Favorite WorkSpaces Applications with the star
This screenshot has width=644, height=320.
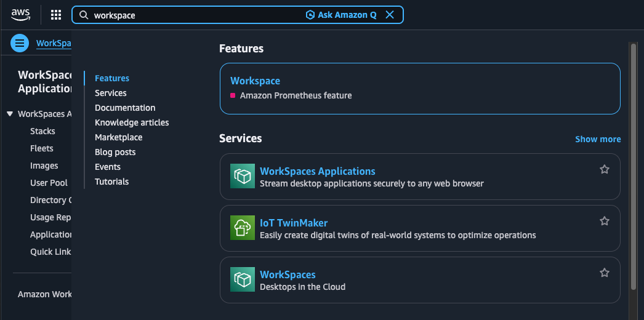604,169
